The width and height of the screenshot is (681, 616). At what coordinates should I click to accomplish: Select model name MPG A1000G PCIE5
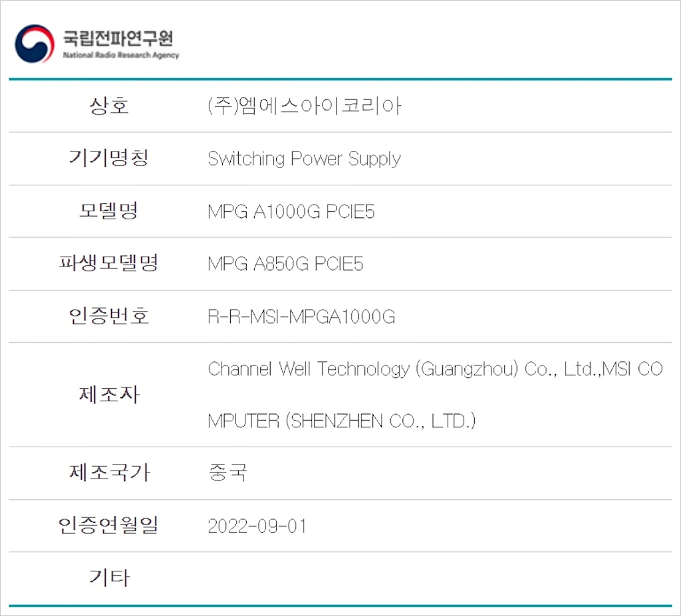[x=291, y=212]
